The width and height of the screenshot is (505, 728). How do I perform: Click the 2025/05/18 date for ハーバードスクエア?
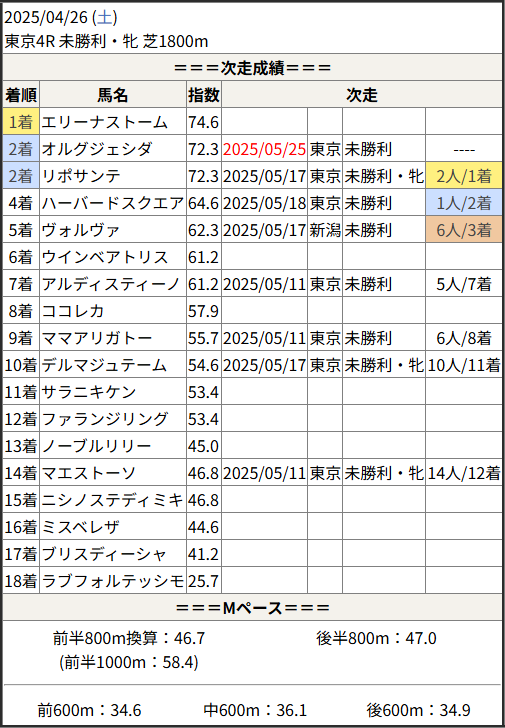[265, 203]
